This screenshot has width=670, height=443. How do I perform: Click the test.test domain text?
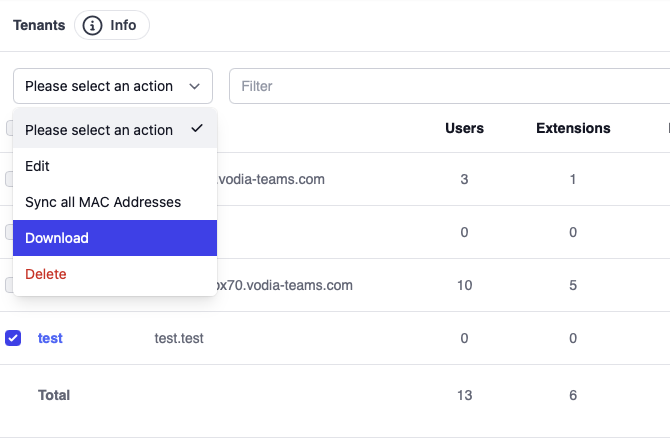coord(179,338)
